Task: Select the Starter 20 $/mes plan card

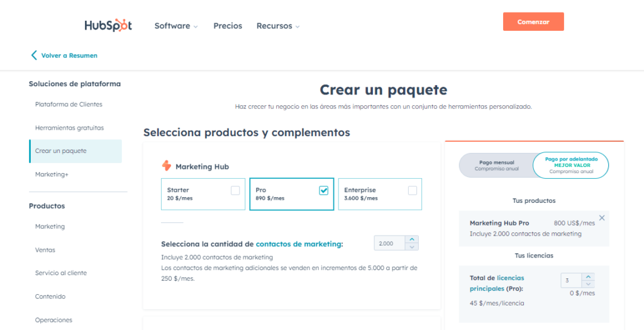Action: [x=203, y=194]
